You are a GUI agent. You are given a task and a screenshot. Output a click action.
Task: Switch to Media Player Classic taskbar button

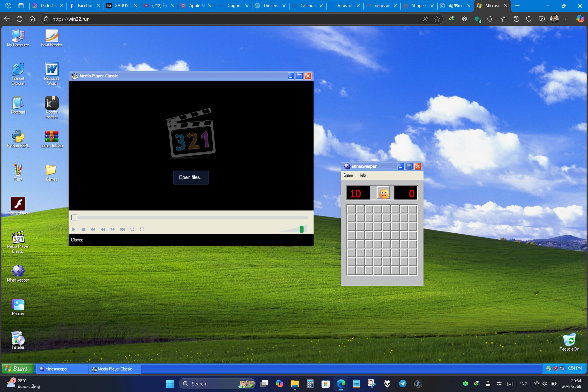click(x=115, y=369)
